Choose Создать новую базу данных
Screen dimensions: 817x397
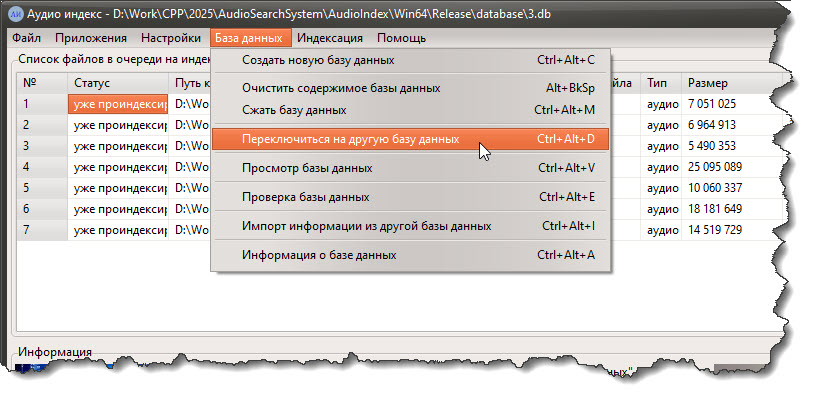[411, 60]
